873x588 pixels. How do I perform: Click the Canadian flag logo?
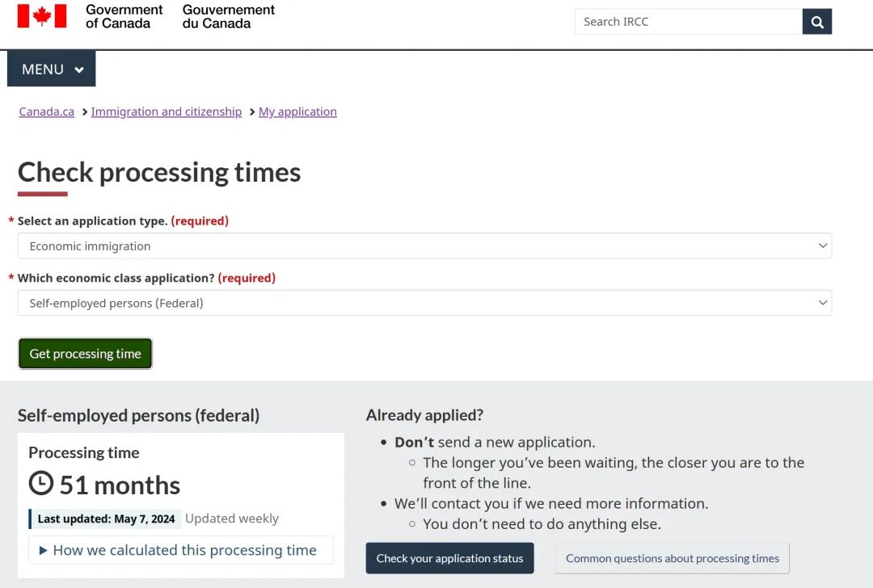[42, 16]
